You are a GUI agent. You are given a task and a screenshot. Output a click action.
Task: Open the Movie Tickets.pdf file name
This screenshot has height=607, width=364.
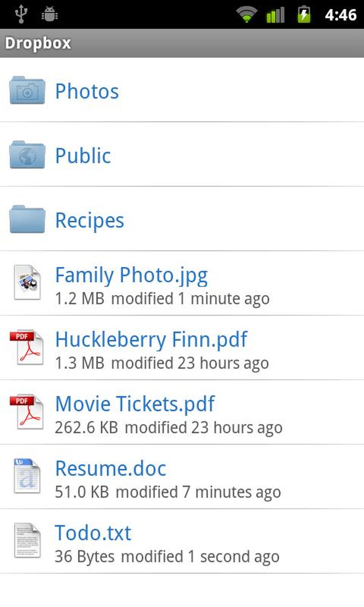click(135, 404)
